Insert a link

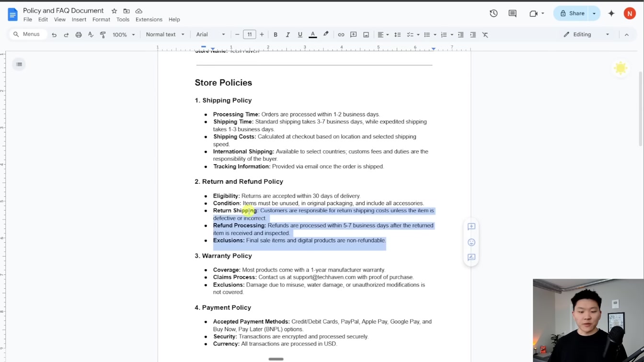[x=341, y=34]
